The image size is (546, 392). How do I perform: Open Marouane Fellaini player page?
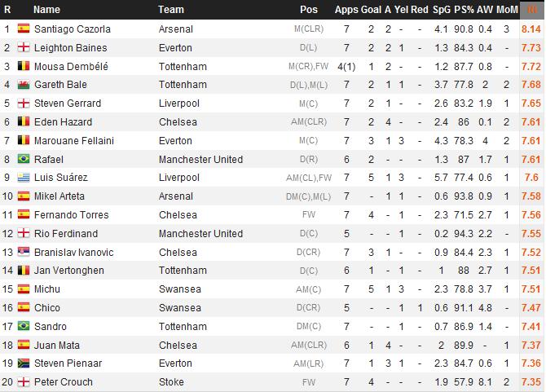[x=74, y=141]
